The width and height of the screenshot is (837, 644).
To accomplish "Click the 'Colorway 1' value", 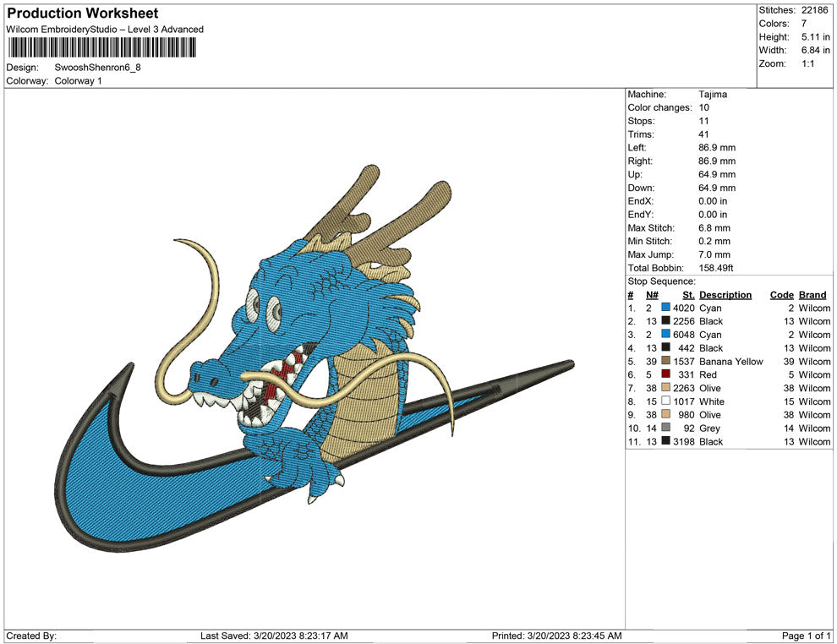I will pyautogui.click(x=78, y=81).
